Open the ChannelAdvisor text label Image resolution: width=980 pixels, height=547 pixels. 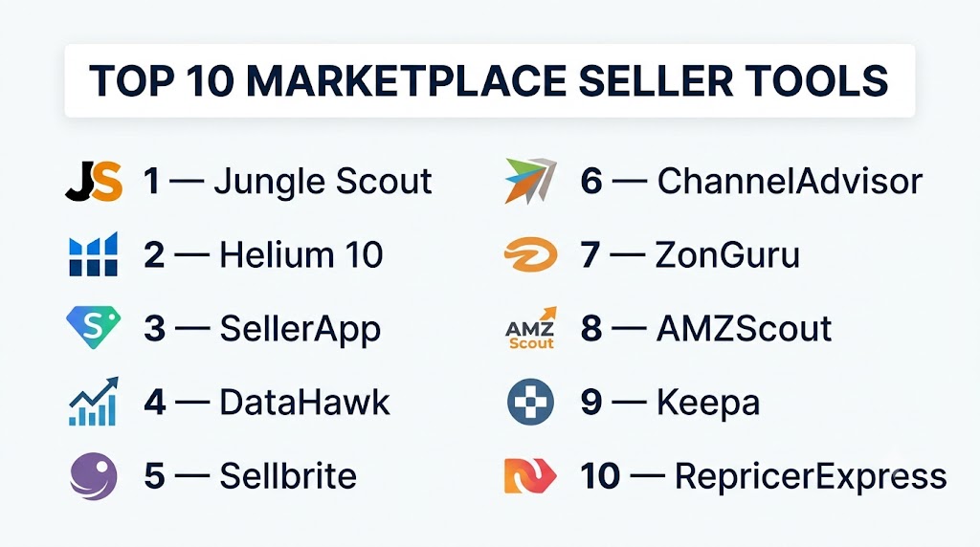coord(790,182)
